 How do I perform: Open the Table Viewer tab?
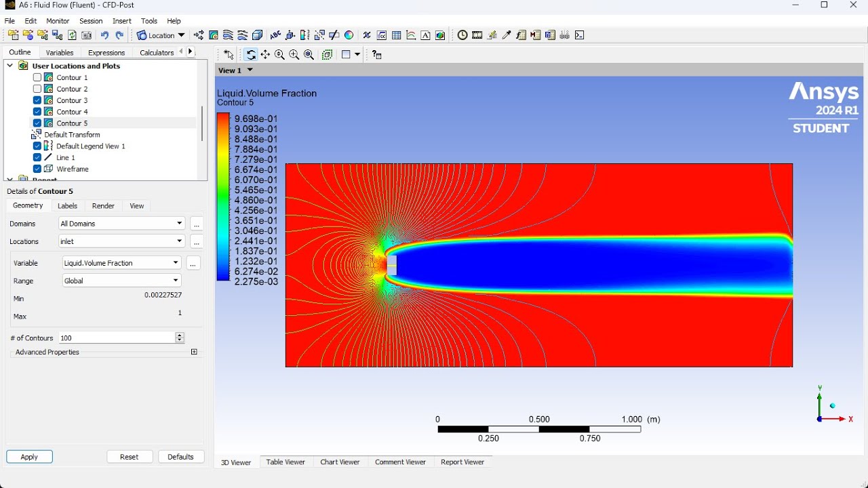tap(285, 462)
